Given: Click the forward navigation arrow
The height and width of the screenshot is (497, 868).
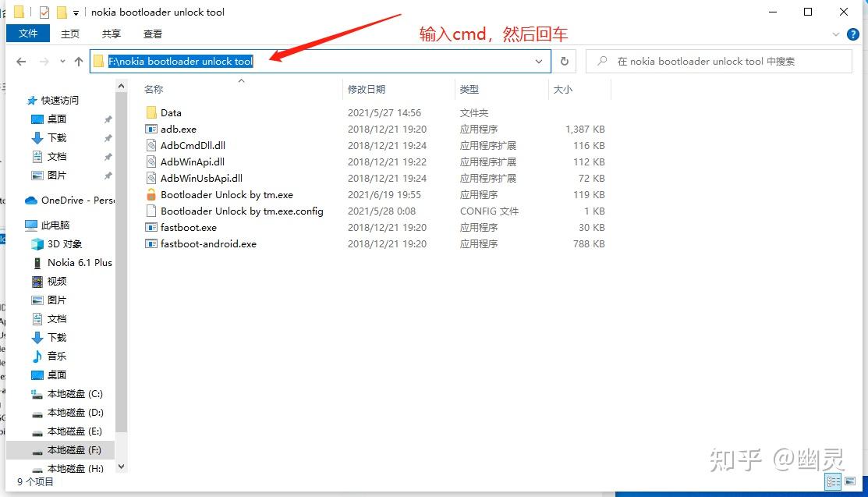Looking at the screenshot, I should (x=44, y=62).
